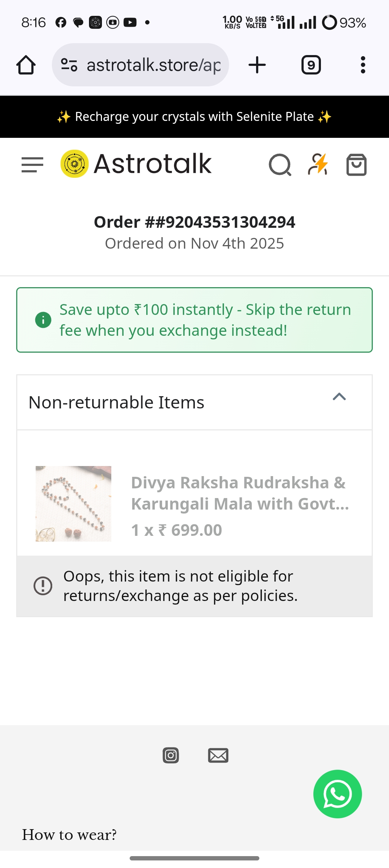The image size is (389, 868).
Task: Tap the Astrotalk logo
Action: pyautogui.click(x=136, y=164)
